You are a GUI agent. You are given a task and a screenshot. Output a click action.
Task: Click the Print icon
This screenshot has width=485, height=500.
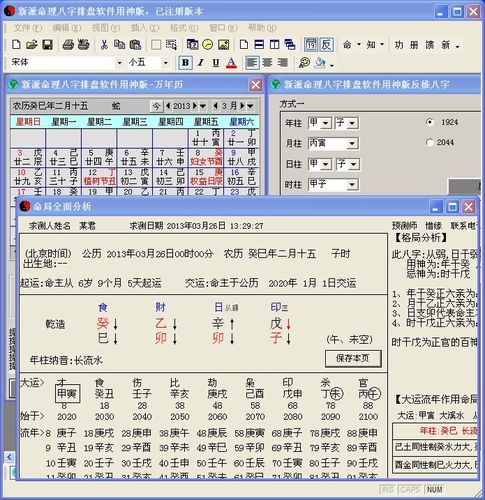coord(68,44)
